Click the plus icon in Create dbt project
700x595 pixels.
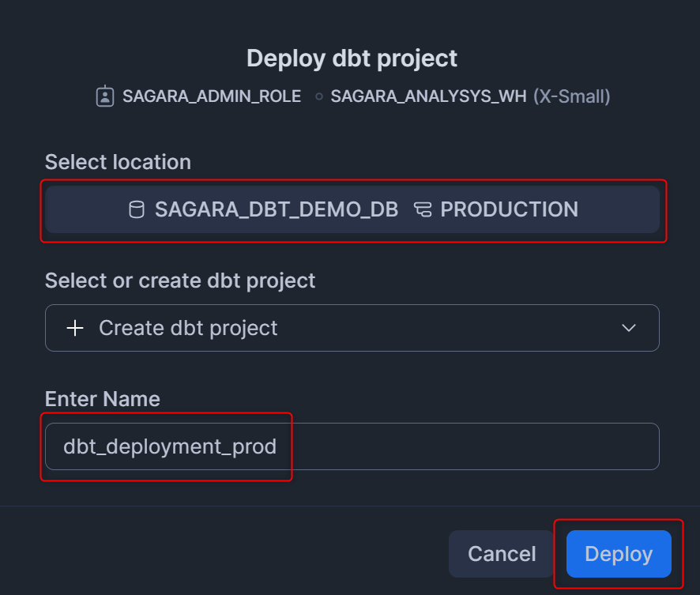click(75, 328)
